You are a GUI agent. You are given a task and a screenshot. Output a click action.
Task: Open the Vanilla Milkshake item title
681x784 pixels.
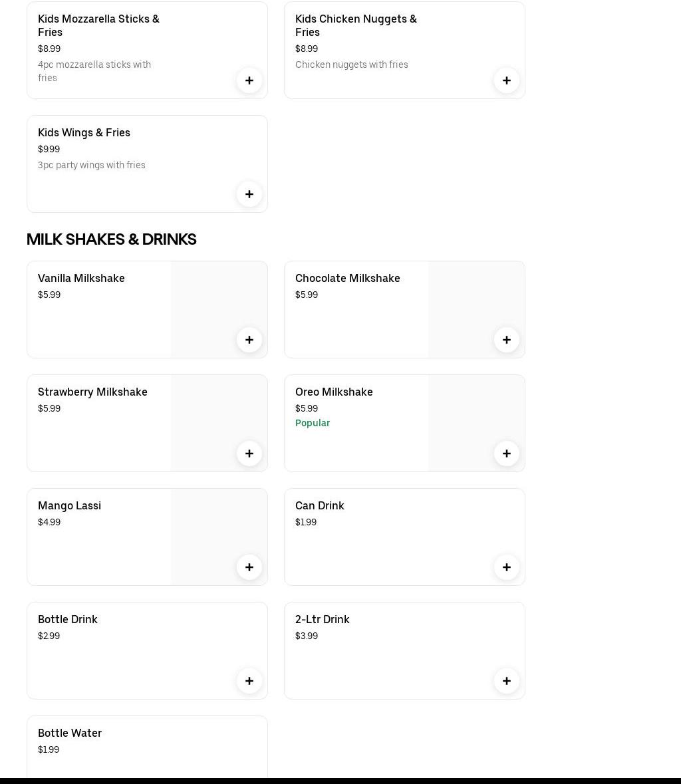click(81, 278)
